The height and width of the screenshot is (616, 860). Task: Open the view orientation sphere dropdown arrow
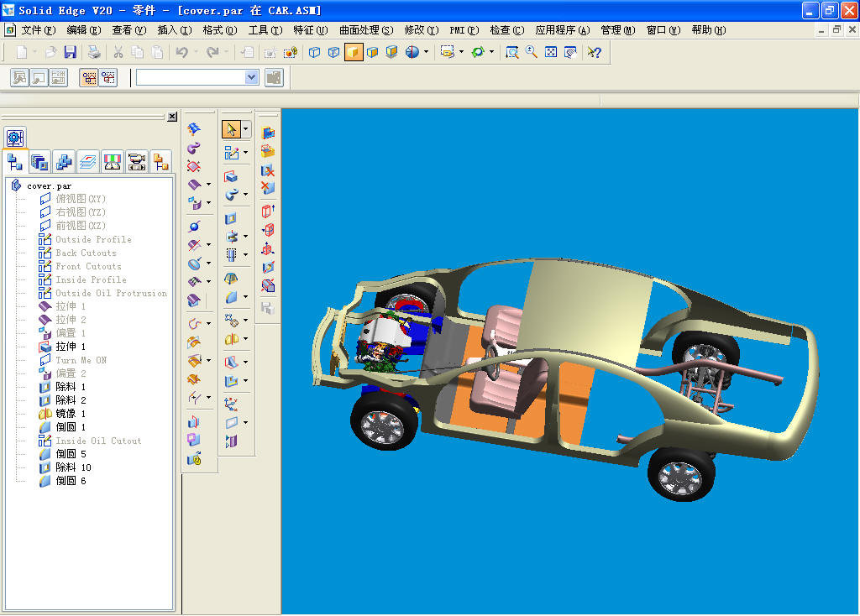pyautogui.click(x=426, y=52)
